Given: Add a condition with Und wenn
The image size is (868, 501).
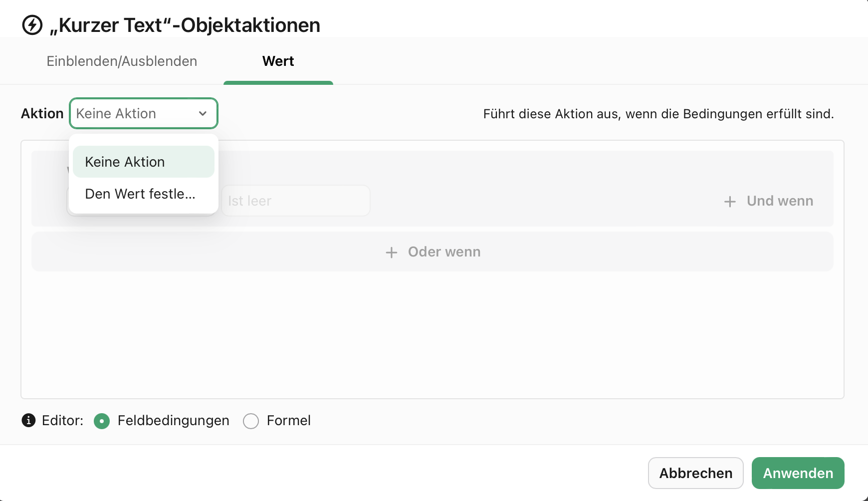Looking at the screenshot, I should point(768,201).
